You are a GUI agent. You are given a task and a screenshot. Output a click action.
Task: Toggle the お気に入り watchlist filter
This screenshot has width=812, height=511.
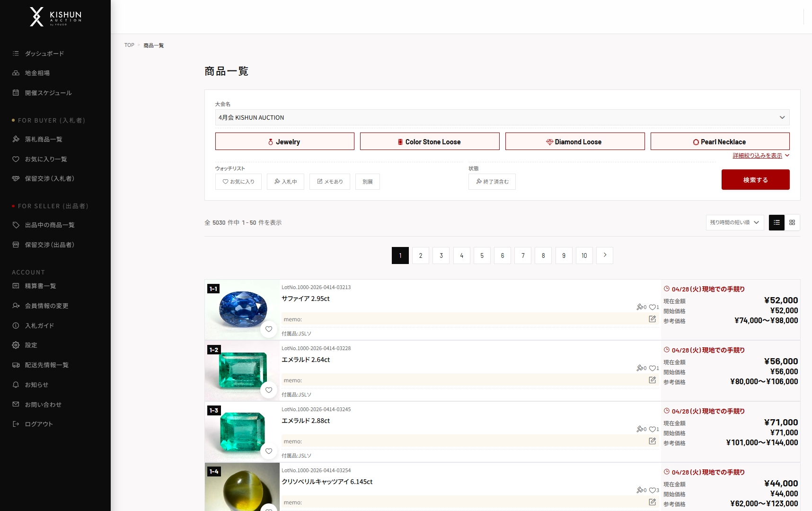click(238, 182)
